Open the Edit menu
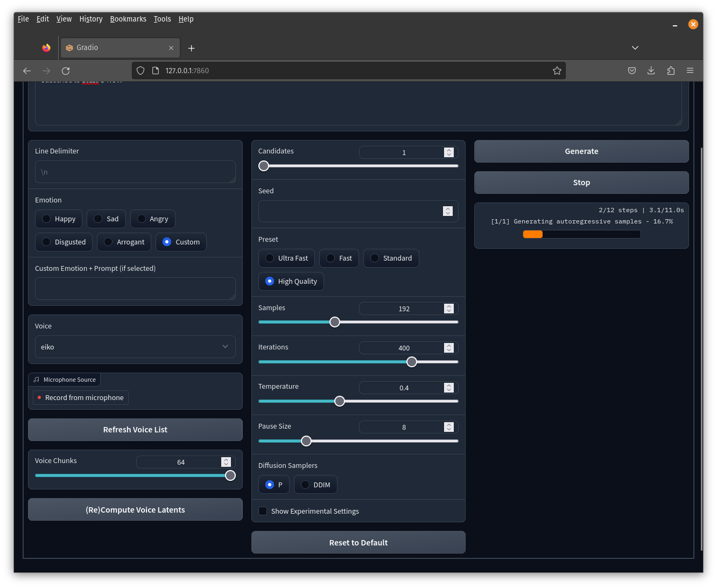The height and width of the screenshot is (588, 717). 43,19
